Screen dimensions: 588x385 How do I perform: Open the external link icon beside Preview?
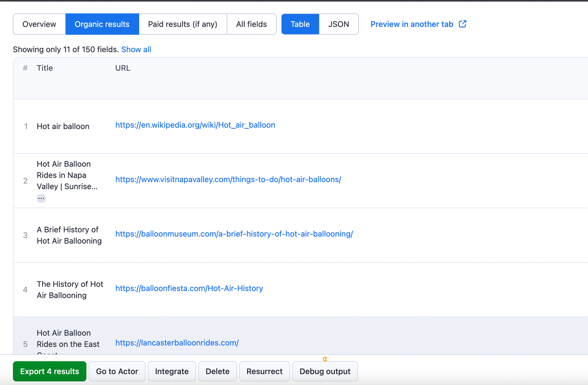pos(462,24)
